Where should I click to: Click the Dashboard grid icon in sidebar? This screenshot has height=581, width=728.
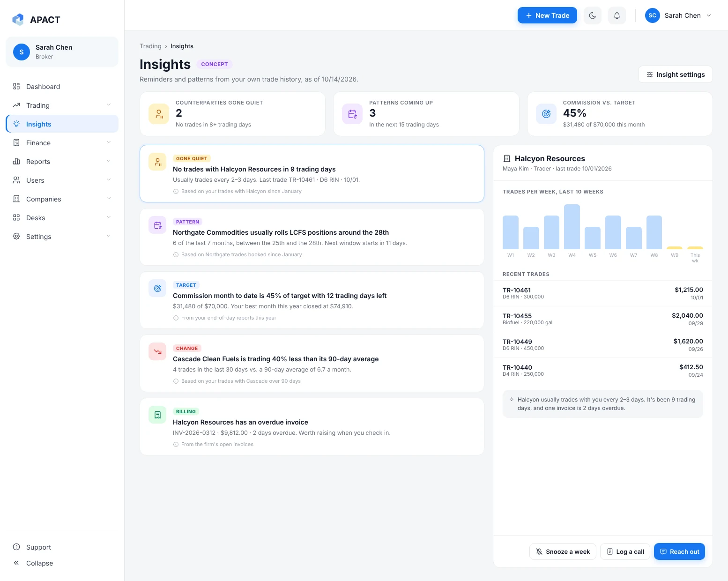(16, 86)
